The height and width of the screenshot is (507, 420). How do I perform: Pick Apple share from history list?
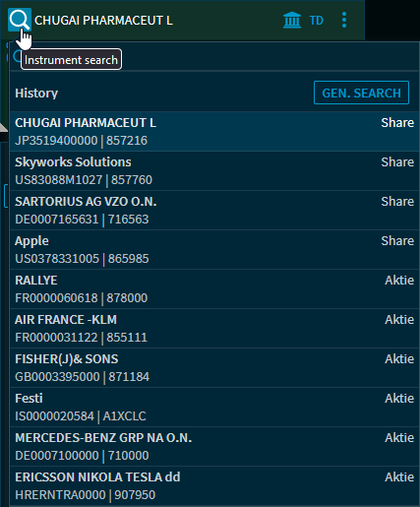tap(214, 249)
